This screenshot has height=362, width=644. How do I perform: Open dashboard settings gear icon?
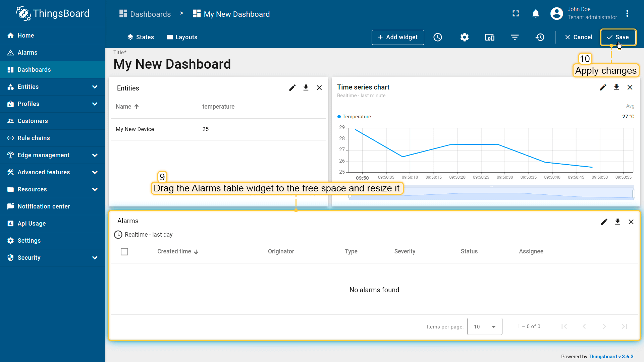click(x=464, y=37)
